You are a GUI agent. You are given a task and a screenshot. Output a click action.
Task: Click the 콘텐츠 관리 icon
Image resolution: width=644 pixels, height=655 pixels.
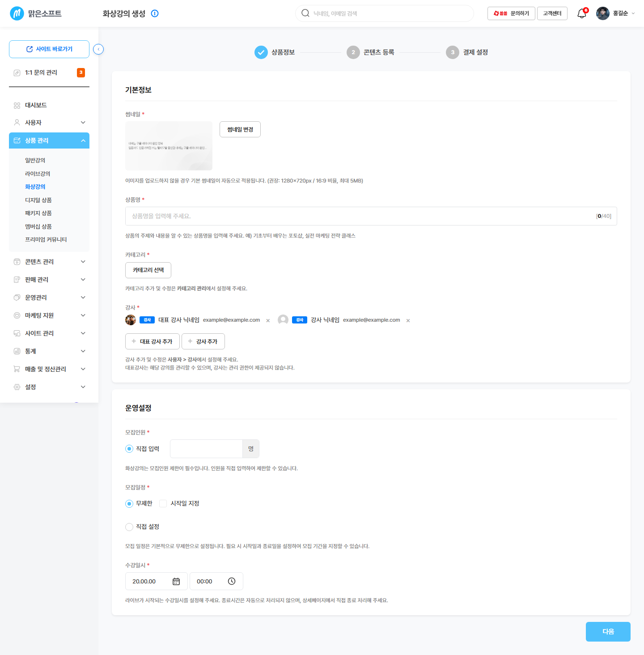[x=17, y=262]
